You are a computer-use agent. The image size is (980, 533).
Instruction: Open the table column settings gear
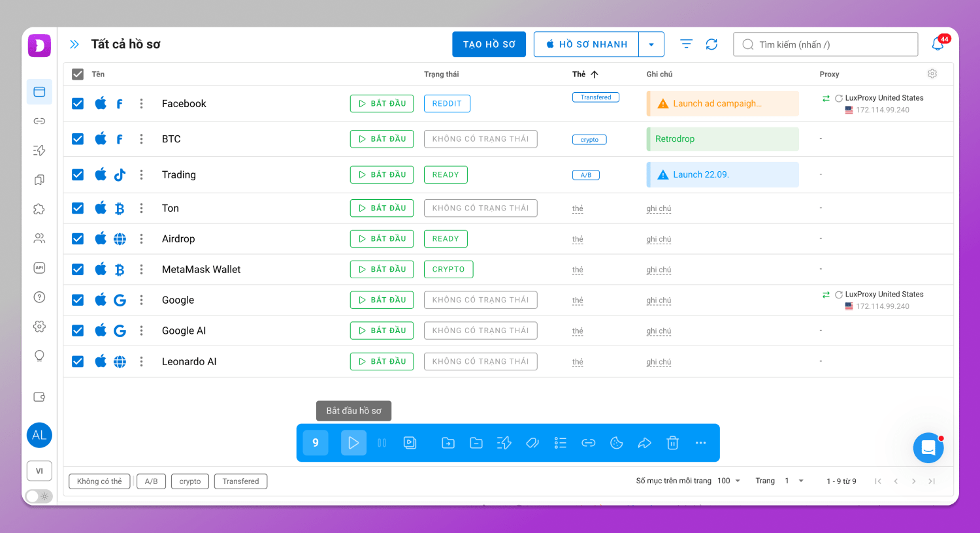(x=932, y=74)
